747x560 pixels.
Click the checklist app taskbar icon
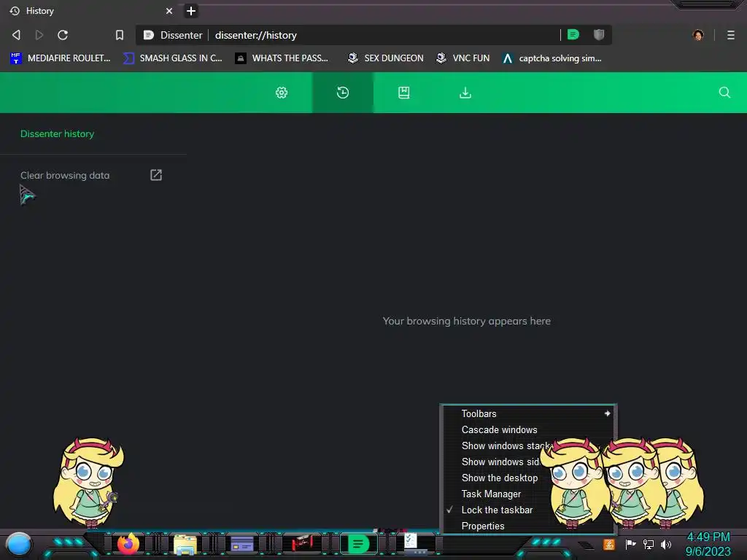(413, 542)
